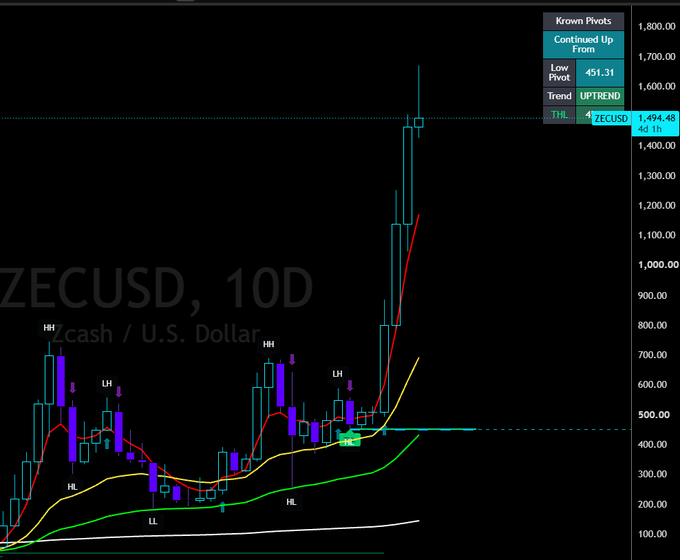
Task: Click the bold 500.00 price axis label
Action: pos(654,415)
